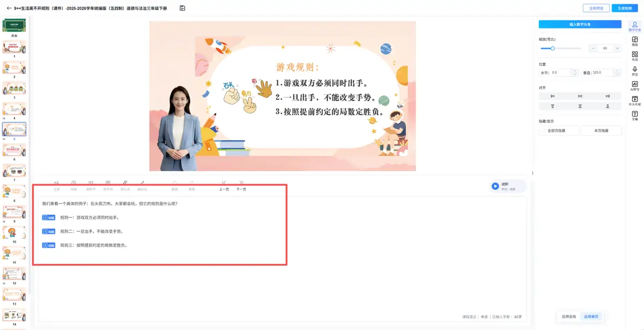Click the digital avatar on the slide

coord(179,129)
